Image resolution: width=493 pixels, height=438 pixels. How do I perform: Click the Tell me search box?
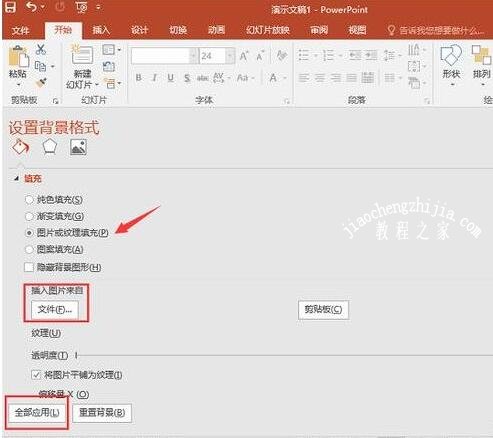[x=436, y=31]
